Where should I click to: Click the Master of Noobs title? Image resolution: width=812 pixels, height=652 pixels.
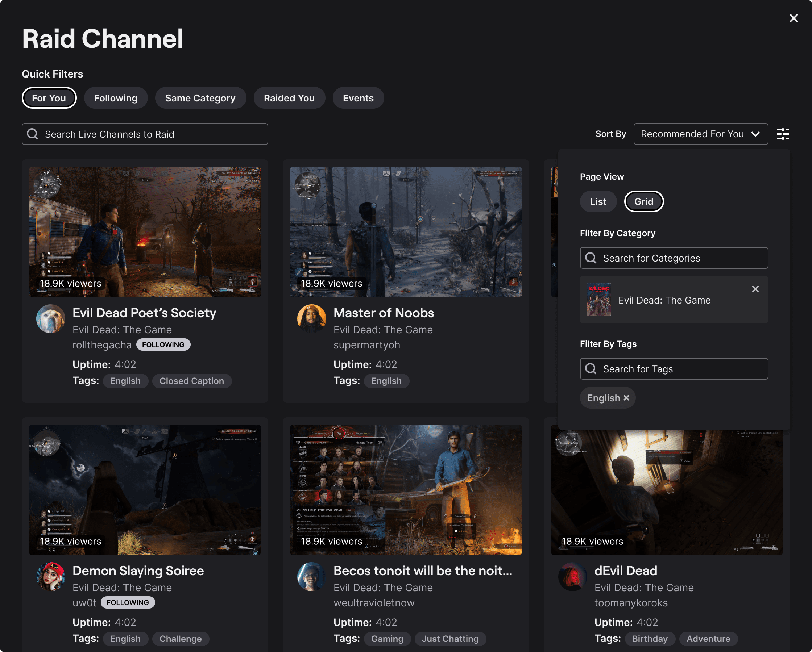point(384,313)
